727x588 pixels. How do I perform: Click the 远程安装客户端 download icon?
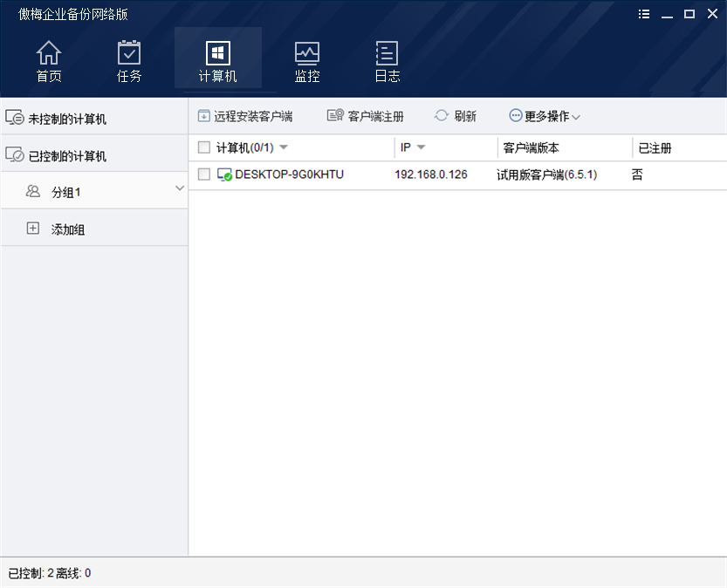click(203, 115)
